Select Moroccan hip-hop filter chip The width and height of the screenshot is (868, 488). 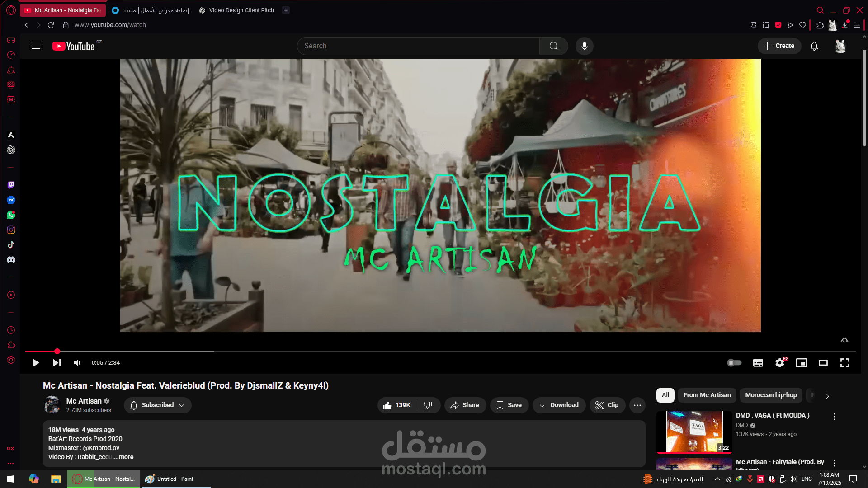coord(771,395)
